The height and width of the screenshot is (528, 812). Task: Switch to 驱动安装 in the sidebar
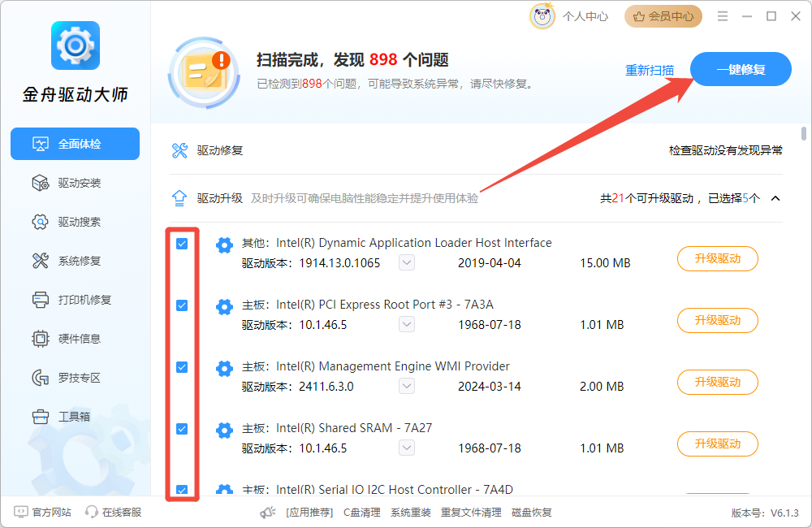79,183
